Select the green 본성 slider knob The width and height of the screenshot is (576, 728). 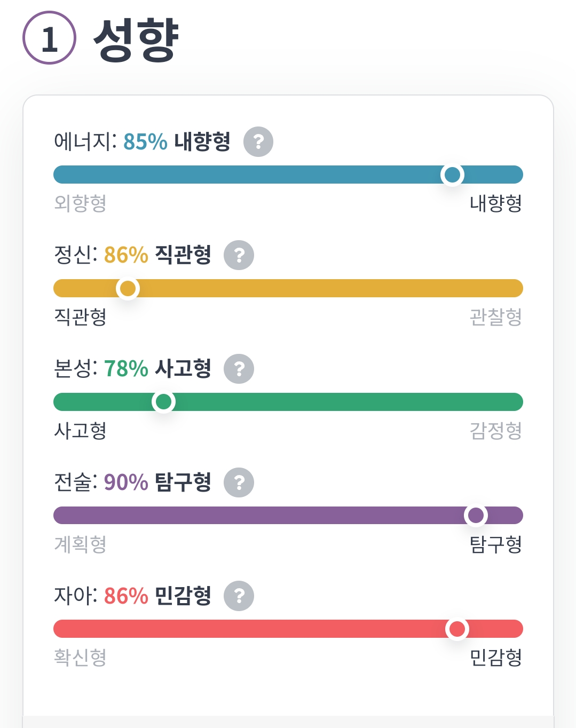(163, 401)
